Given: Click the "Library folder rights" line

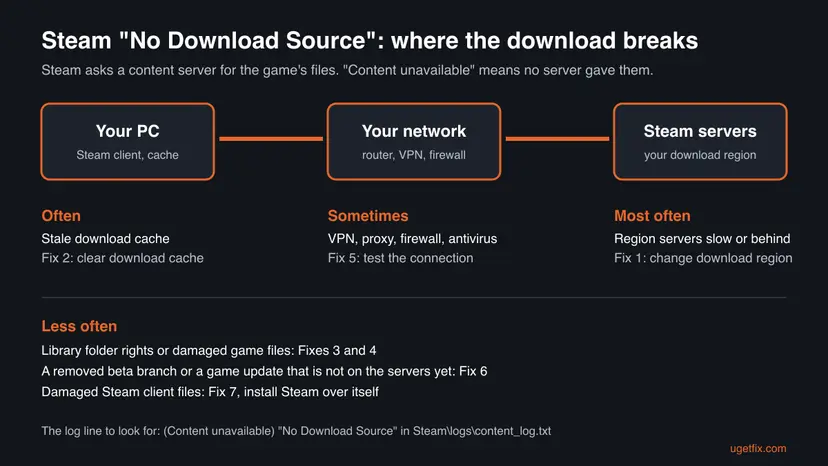Looking at the screenshot, I should click(209, 350).
